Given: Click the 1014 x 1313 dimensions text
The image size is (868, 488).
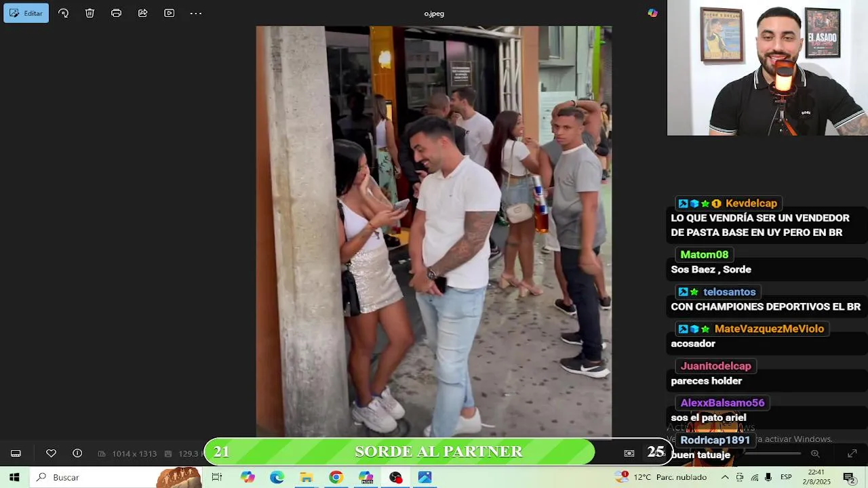Looking at the screenshot, I should [134, 453].
